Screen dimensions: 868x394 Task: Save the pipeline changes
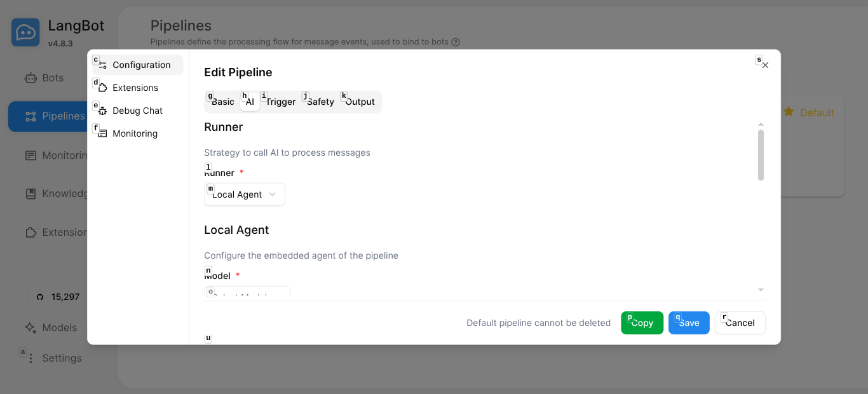(689, 323)
